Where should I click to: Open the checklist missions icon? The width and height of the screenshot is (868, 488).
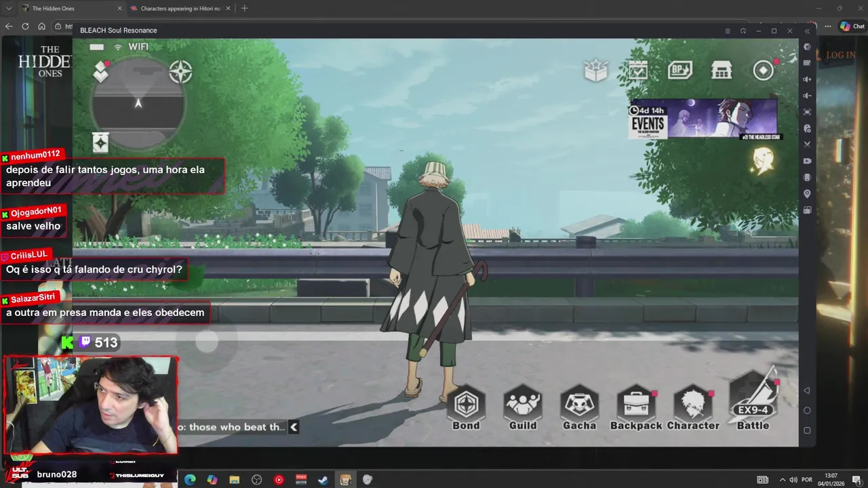tap(637, 70)
